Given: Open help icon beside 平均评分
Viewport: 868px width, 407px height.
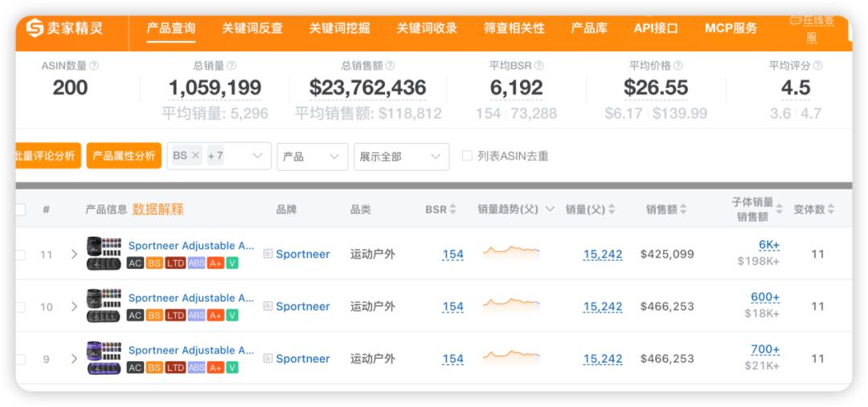Looking at the screenshot, I should (x=817, y=66).
